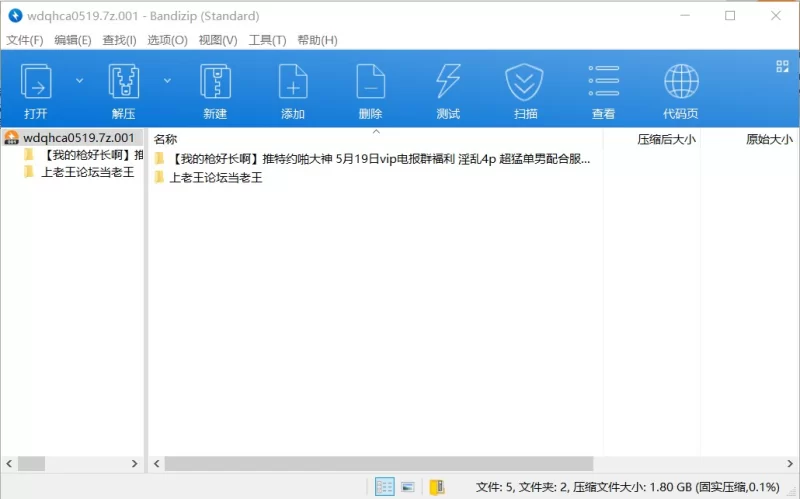Click the yellow archive icon in status bar
The height and width of the screenshot is (499, 800).
(437, 487)
